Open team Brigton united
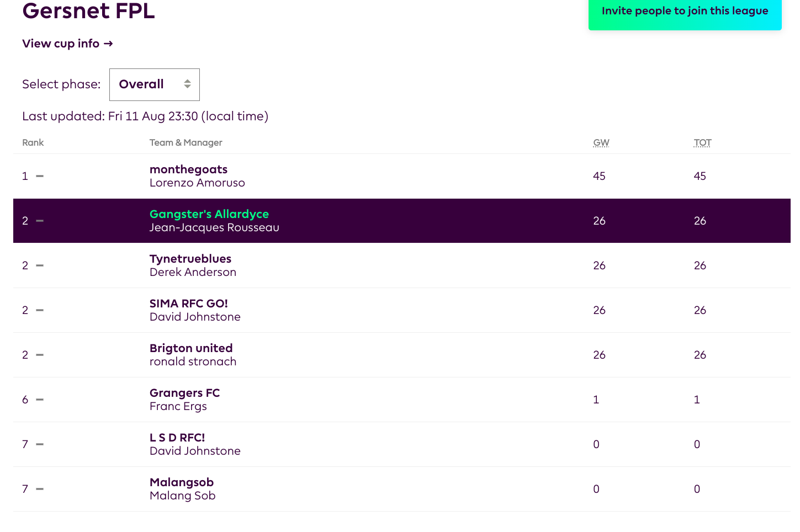This screenshot has height=532, width=800. tap(191, 348)
